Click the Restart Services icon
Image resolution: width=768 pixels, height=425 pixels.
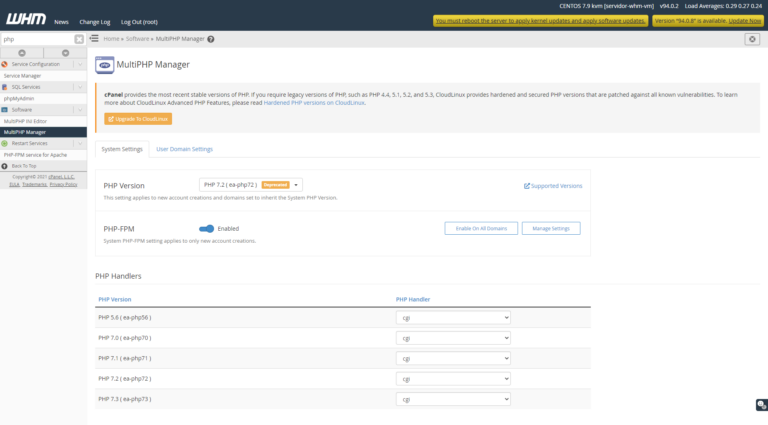tap(4, 143)
